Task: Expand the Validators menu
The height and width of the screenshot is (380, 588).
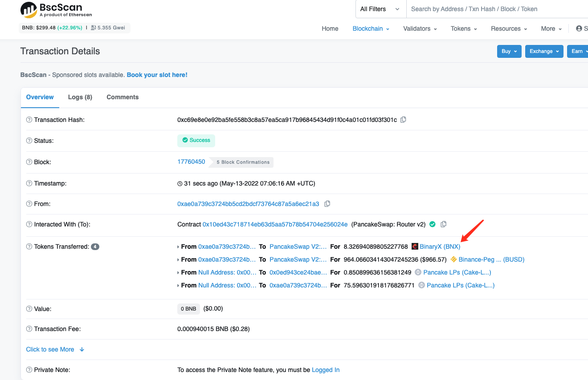Action: pyautogui.click(x=420, y=28)
